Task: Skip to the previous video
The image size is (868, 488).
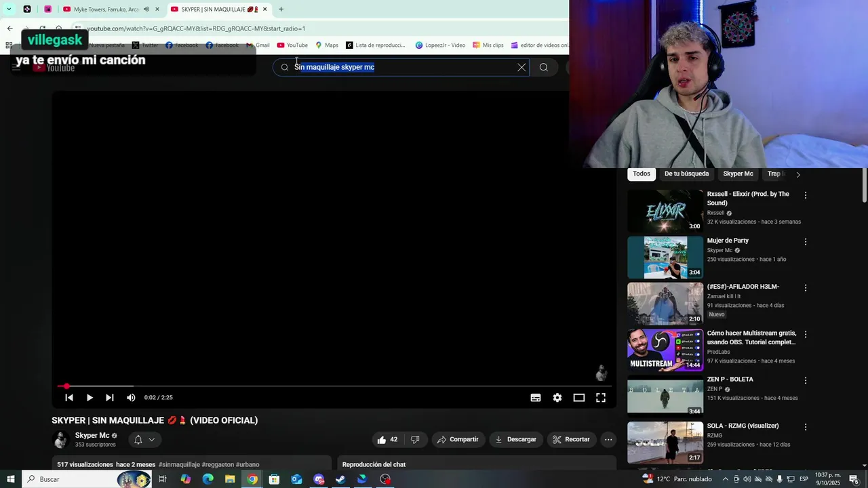Action: (69, 398)
